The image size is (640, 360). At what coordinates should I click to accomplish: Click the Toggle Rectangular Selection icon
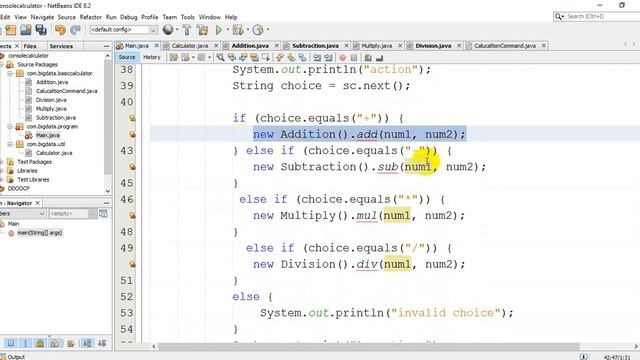click(266, 58)
